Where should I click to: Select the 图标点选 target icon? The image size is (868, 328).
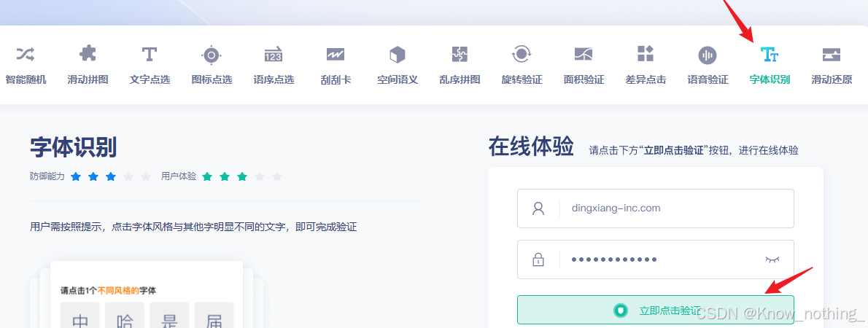212,55
